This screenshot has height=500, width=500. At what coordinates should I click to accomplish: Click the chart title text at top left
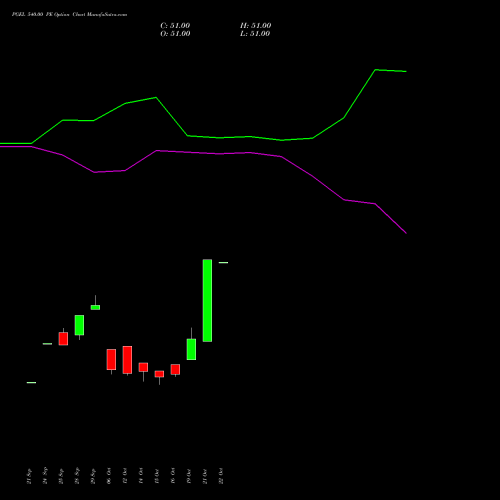(x=69, y=15)
